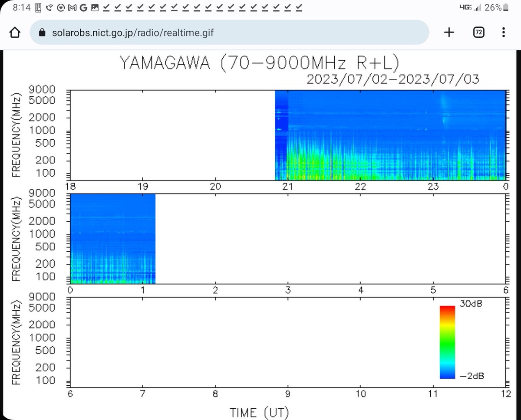
Task: Click the 22 hour tick label
Action: [360, 187]
